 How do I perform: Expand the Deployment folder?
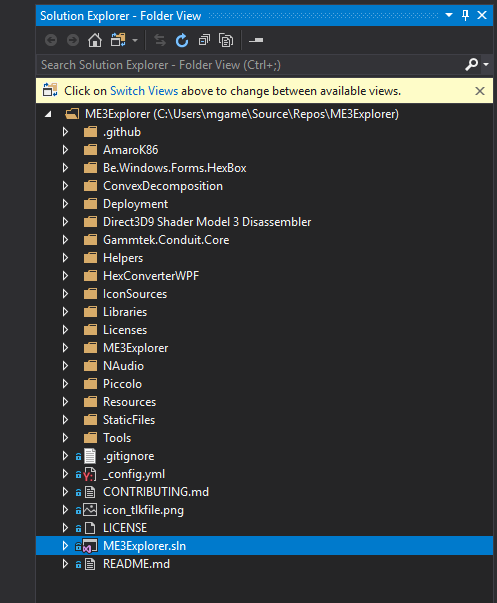click(x=65, y=204)
